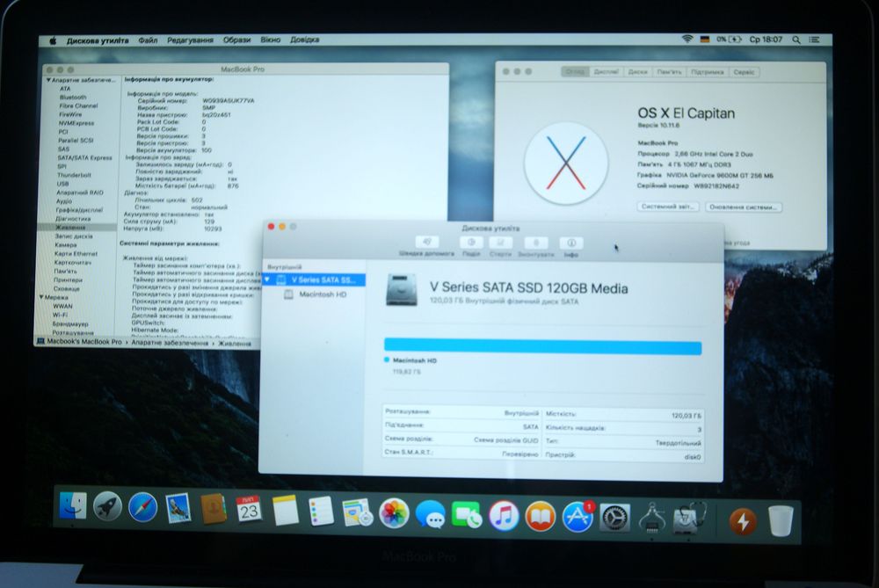879x588 pixels.
Task: Open the Дискова утиліта application menu
Action: tap(98, 41)
